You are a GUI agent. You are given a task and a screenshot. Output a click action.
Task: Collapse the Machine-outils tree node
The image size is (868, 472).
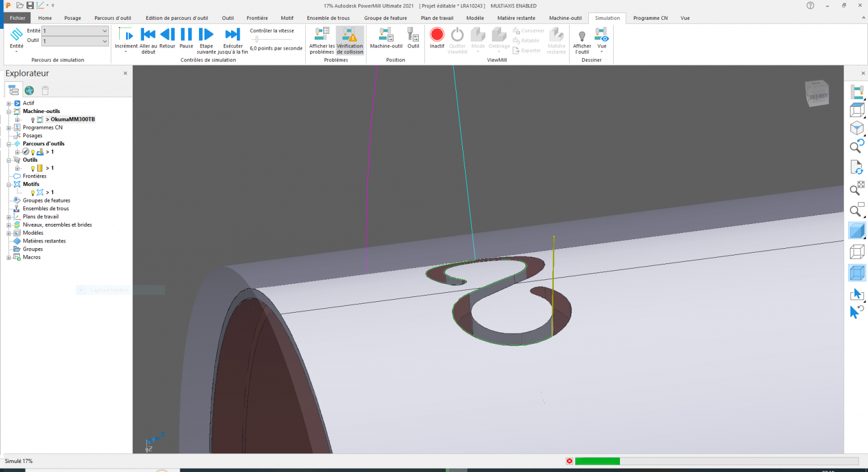(x=9, y=111)
